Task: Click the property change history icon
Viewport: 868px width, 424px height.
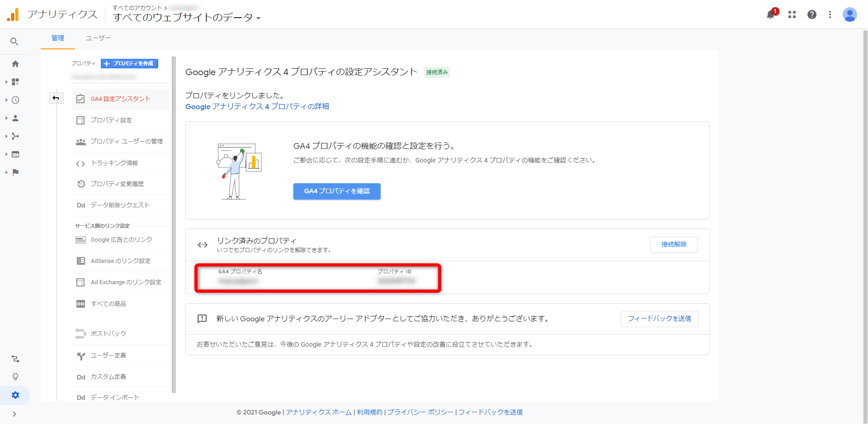Action: (x=81, y=184)
